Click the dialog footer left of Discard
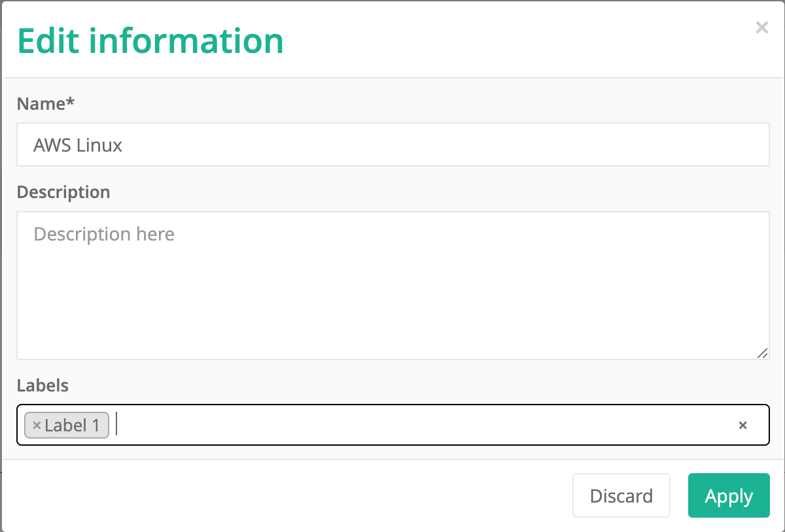Screen dimensions: 785x532 tap(288, 495)
